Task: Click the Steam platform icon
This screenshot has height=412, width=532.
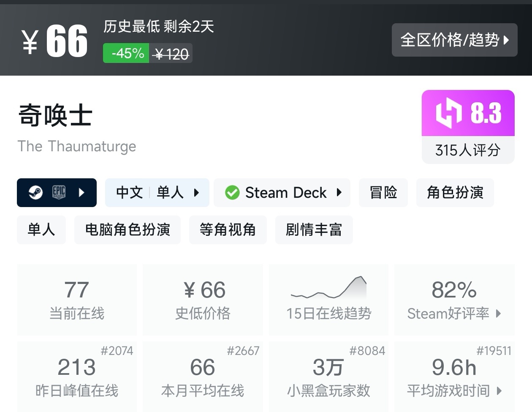Action: coord(36,193)
